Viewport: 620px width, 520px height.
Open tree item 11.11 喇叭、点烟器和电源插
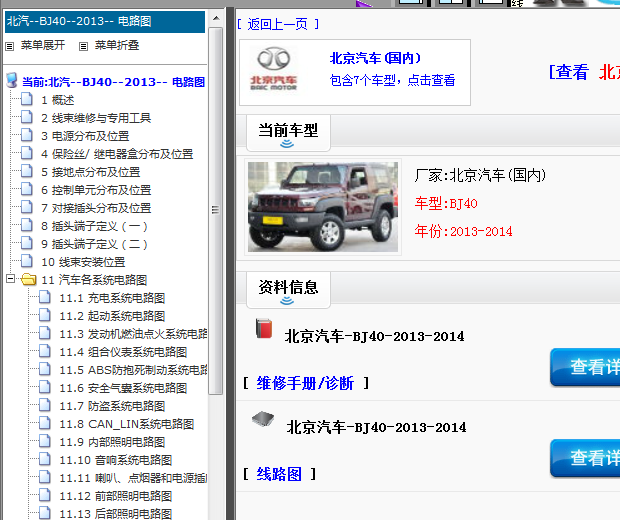[133, 478]
